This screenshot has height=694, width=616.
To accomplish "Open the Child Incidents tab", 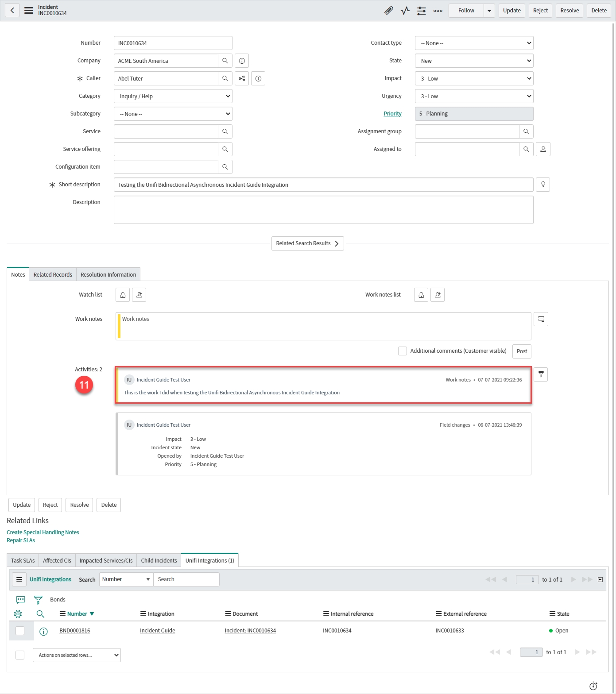I will tap(159, 560).
